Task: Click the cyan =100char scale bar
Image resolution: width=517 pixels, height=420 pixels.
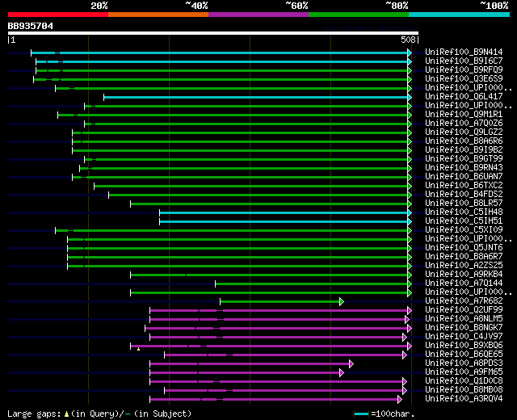Action: coord(361,414)
